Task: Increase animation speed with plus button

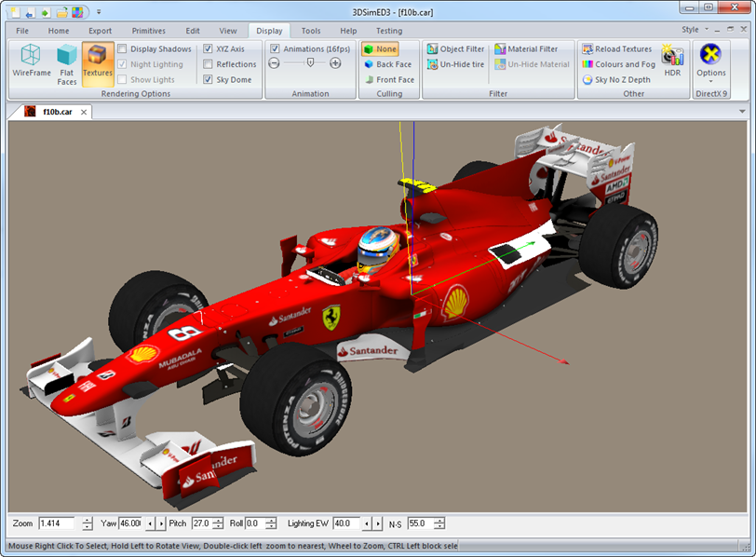Action: (335, 63)
